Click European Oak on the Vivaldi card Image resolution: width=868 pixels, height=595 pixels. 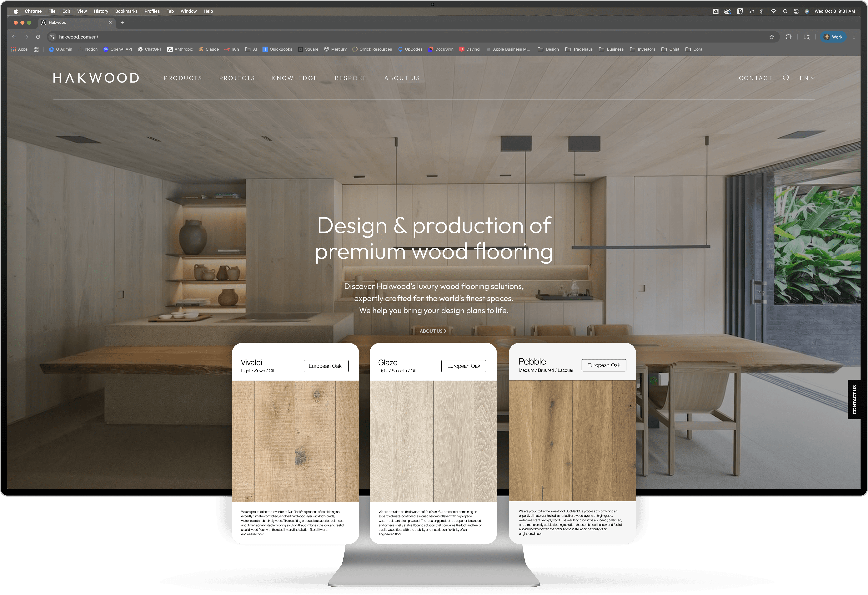[326, 366]
